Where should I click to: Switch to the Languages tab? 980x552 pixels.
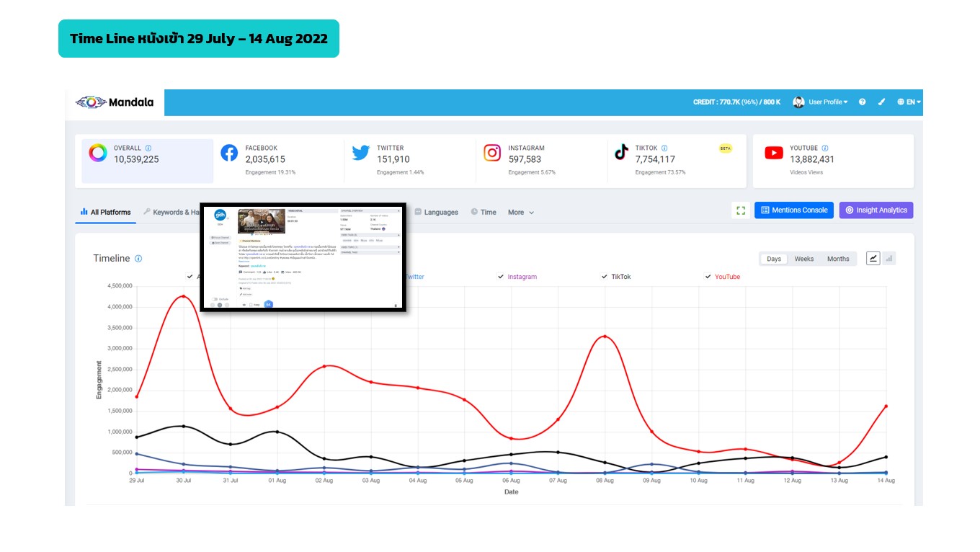coord(436,213)
